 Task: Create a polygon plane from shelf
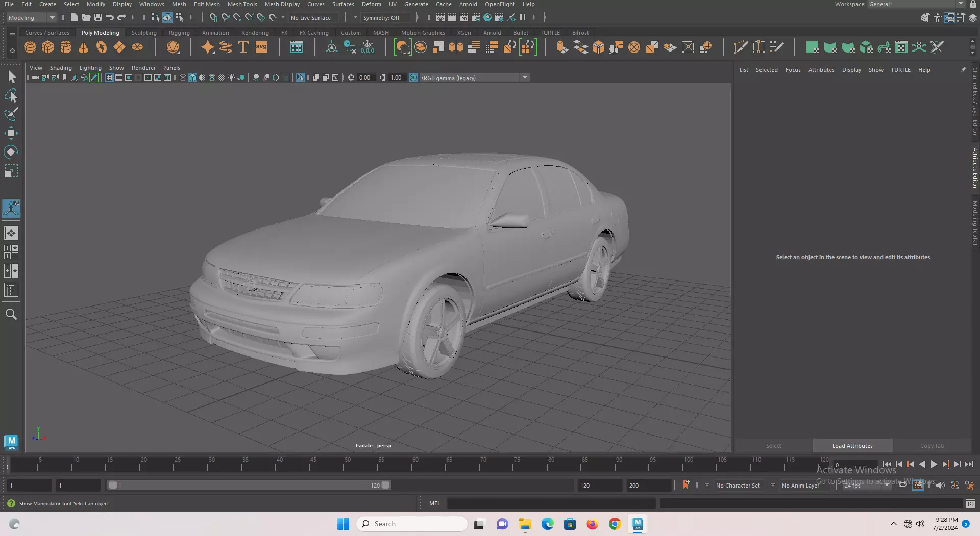click(119, 47)
